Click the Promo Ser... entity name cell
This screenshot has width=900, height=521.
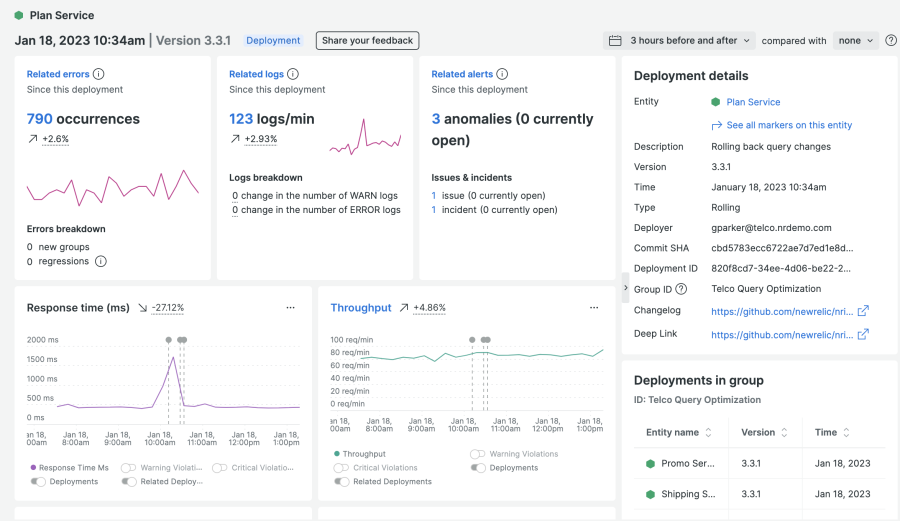(688, 464)
